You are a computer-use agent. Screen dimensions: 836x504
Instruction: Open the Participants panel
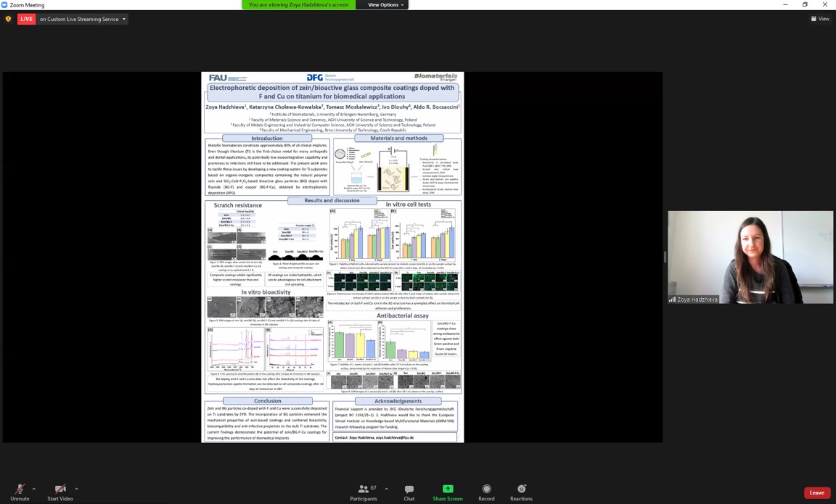(x=364, y=492)
